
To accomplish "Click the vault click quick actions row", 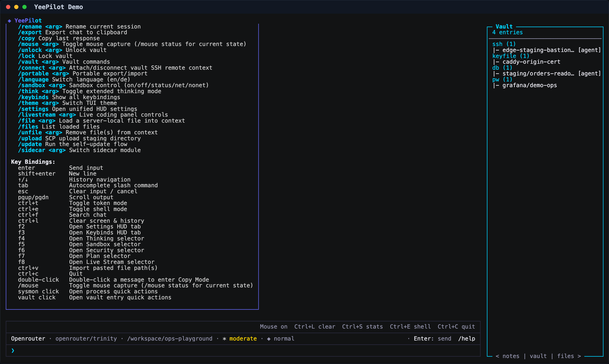I will point(94,297).
